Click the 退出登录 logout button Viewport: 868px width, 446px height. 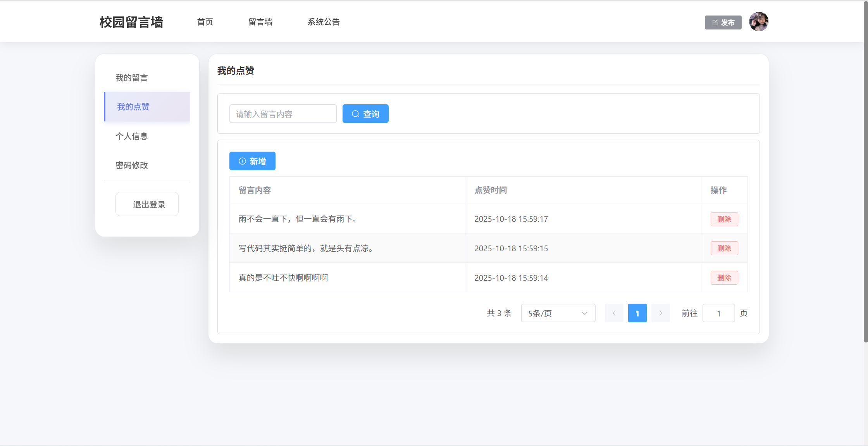click(x=147, y=204)
